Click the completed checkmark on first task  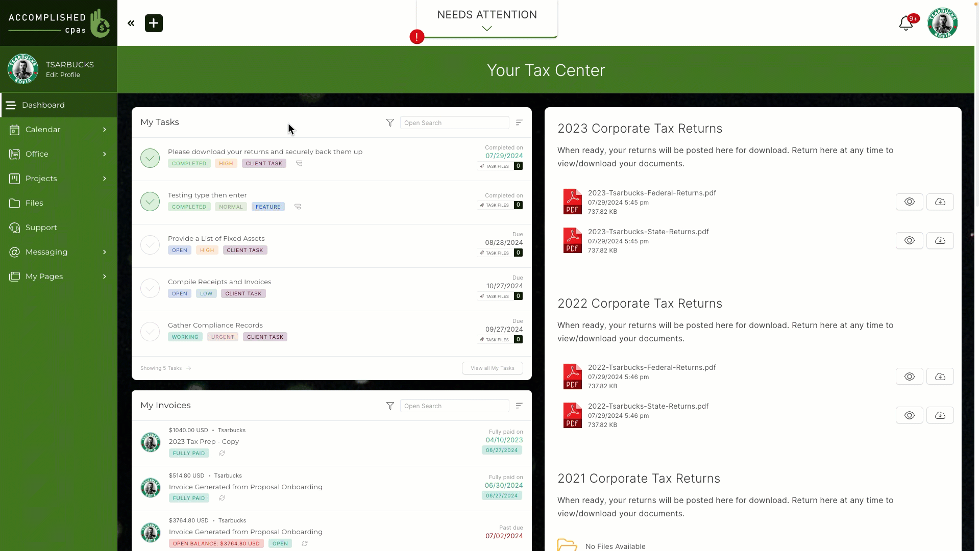point(150,158)
